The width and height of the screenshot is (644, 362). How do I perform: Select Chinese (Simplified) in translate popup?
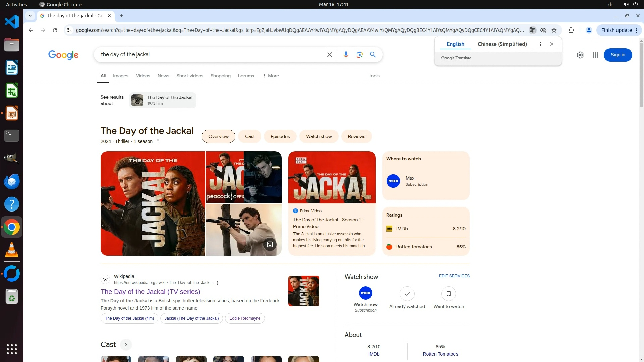coord(502,44)
